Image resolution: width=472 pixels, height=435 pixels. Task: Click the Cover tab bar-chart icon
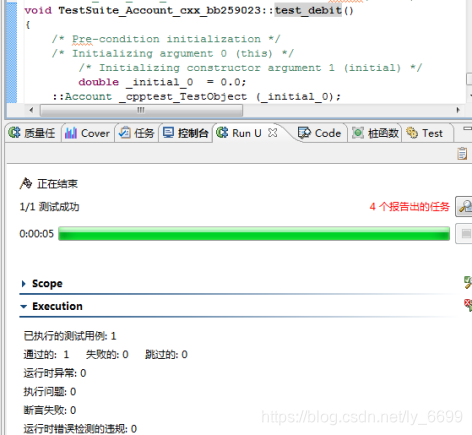(71, 133)
